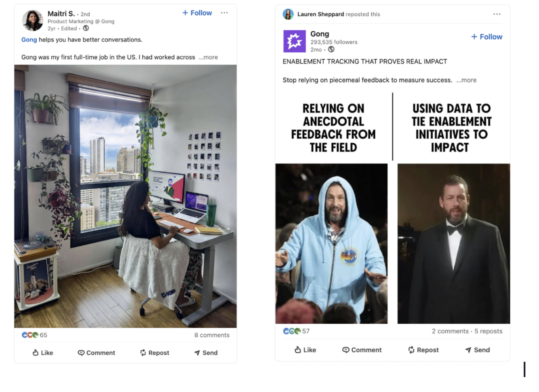Like Maitri S.'s post
The width and height of the screenshot is (539, 392).
pyautogui.click(x=43, y=353)
